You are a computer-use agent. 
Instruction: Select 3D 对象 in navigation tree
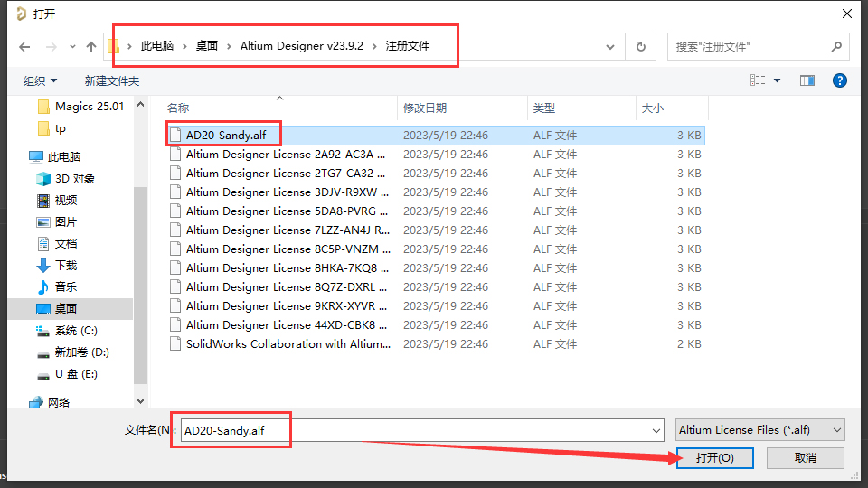65,179
